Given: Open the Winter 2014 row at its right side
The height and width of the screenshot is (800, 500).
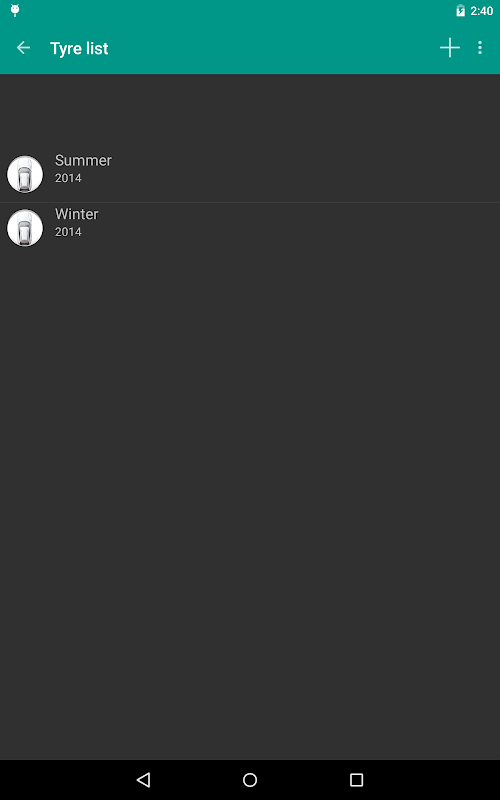Looking at the screenshot, I should click(408, 229).
